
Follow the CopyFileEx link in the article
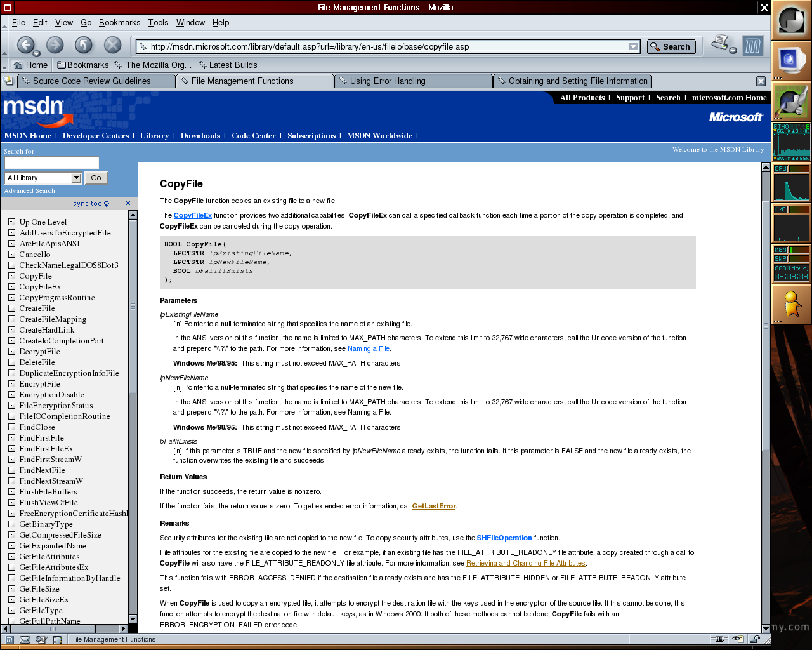click(x=192, y=216)
